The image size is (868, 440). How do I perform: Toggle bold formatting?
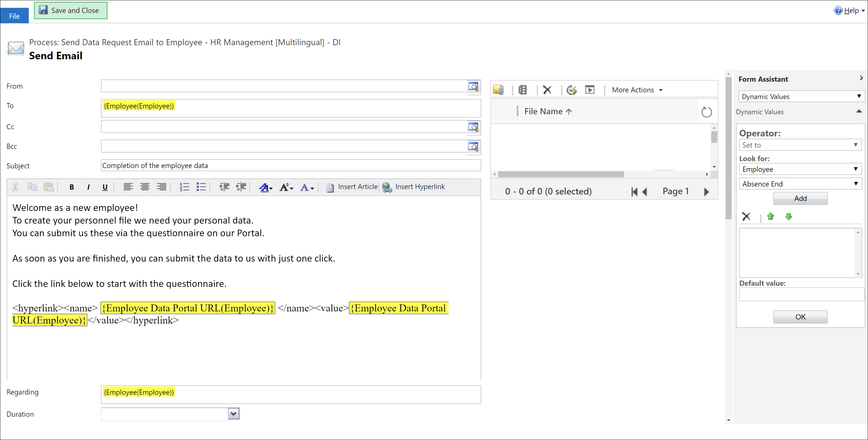[x=71, y=187]
